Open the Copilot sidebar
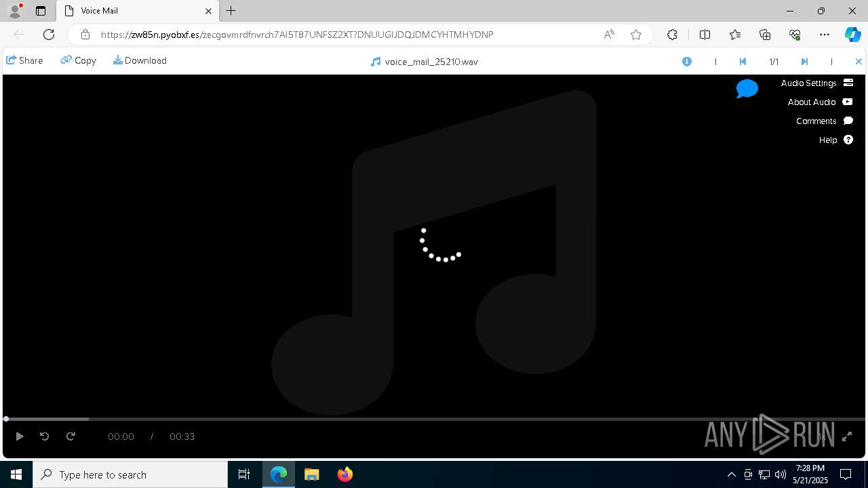 coord(852,35)
